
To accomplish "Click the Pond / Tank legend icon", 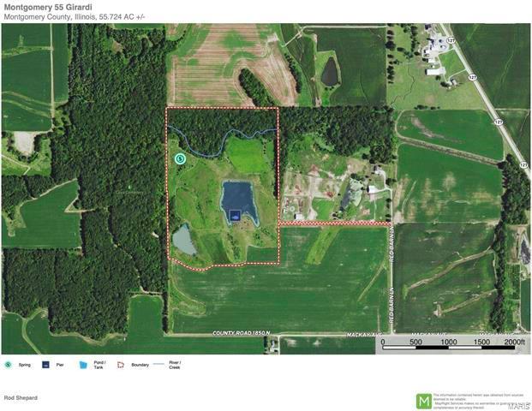I will coord(84,364).
